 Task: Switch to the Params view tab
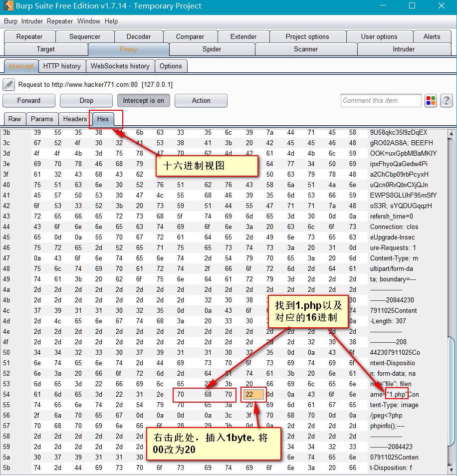pyautogui.click(x=42, y=119)
